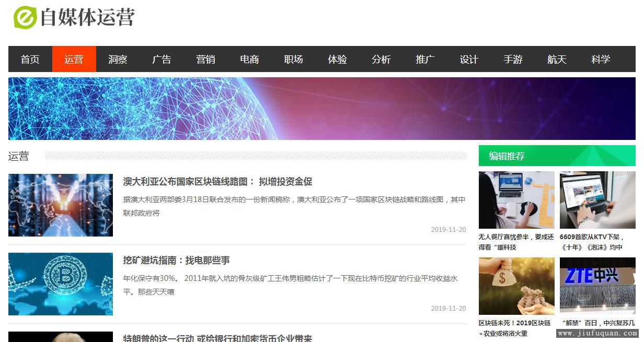644x342 pixels.
Task: Click the date on the 挖矿避坑指南 article
Action: click(x=448, y=309)
